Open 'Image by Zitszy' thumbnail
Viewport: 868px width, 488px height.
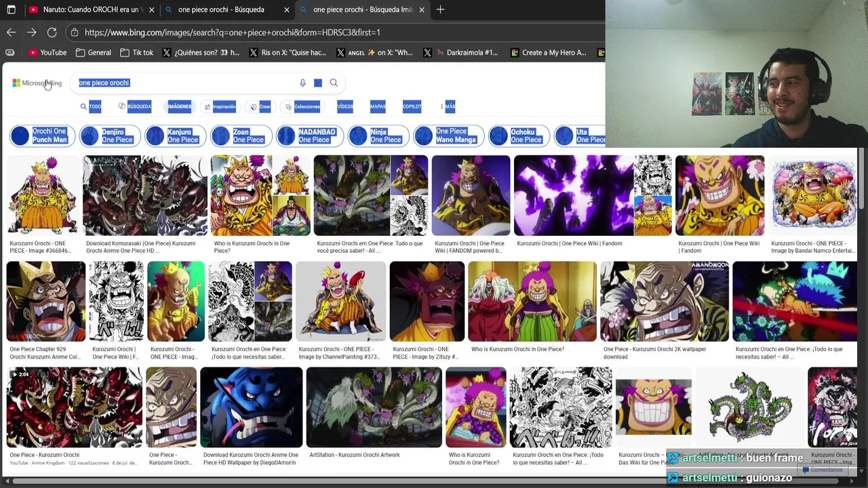(x=427, y=302)
